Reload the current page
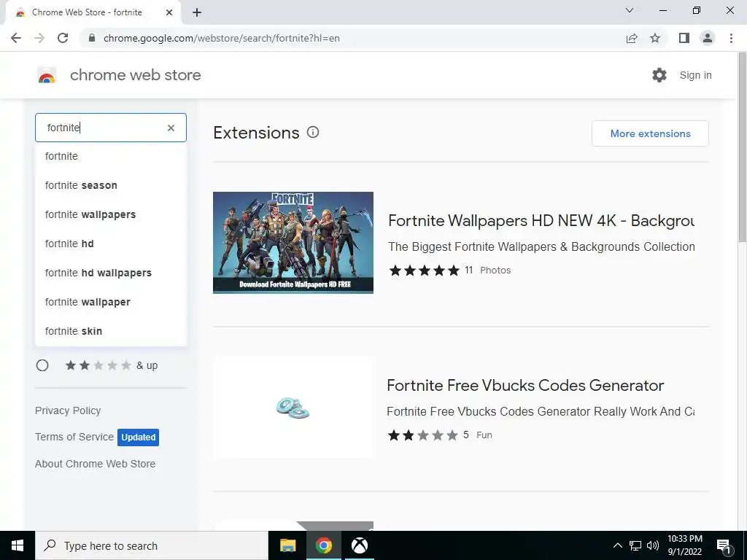747x560 pixels. [x=63, y=38]
